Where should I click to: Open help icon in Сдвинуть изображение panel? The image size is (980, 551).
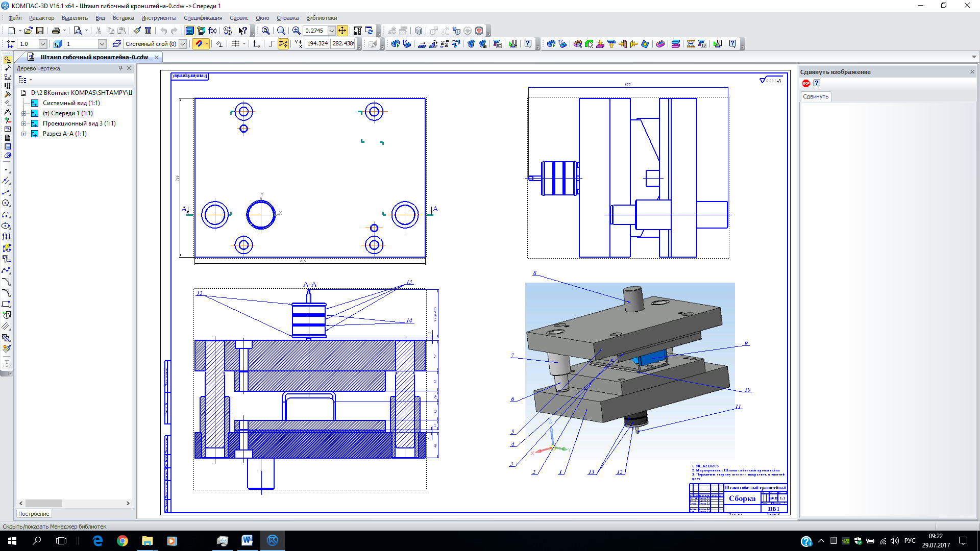click(x=817, y=84)
